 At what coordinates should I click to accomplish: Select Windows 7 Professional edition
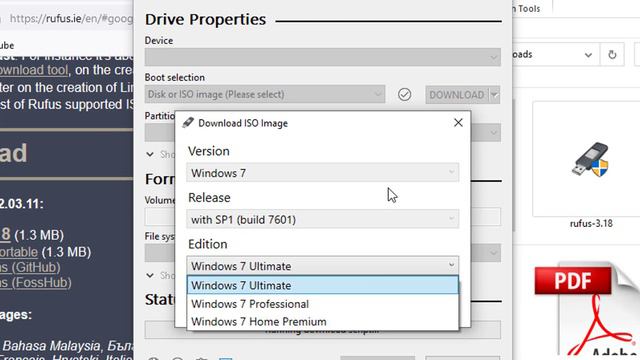tap(322, 304)
